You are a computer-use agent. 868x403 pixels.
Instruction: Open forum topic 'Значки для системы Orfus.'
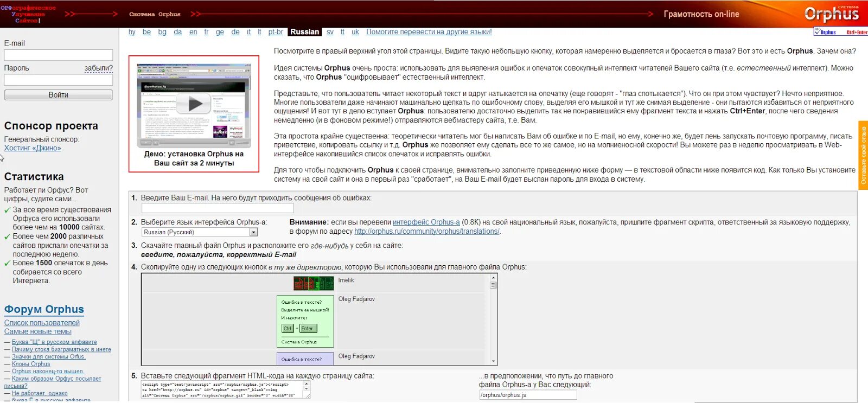pyautogui.click(x=49, y=357)
